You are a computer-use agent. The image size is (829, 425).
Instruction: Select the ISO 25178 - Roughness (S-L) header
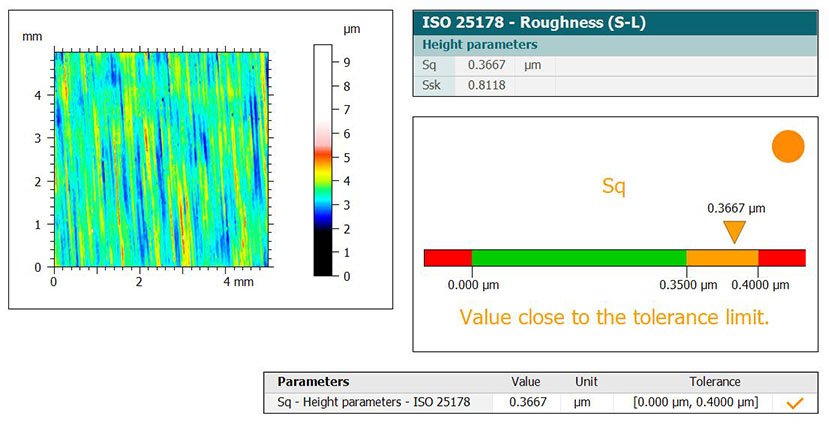click(x=615, y=23)
